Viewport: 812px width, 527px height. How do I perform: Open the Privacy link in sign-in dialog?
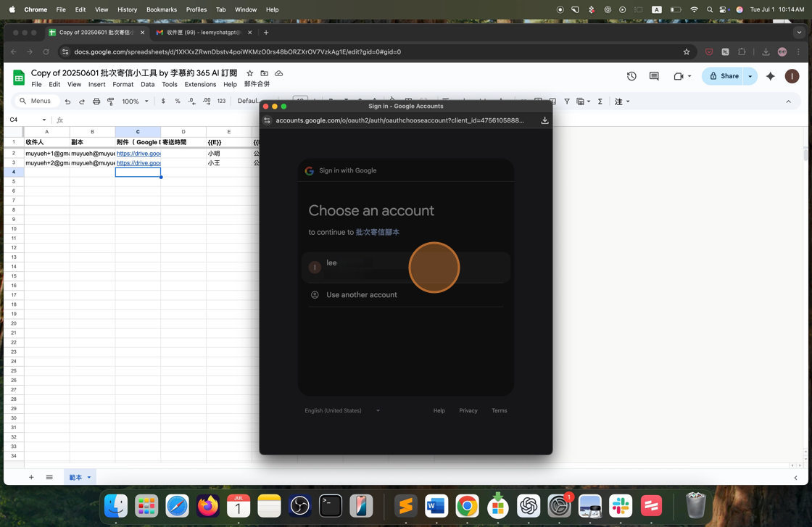468,410
